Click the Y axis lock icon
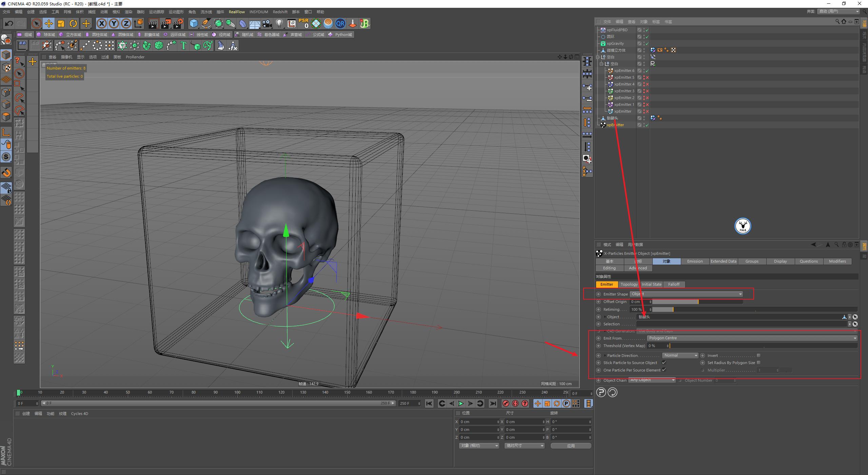 click(x=114, y=23)
